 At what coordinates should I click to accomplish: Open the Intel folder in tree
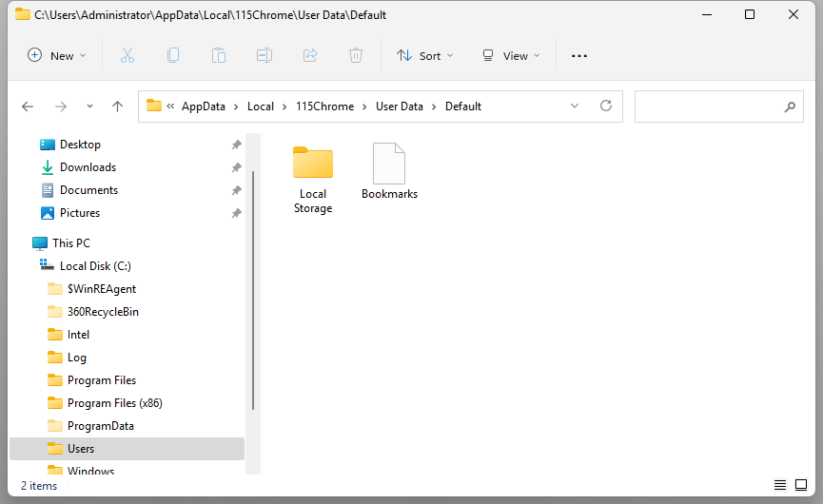78,335
